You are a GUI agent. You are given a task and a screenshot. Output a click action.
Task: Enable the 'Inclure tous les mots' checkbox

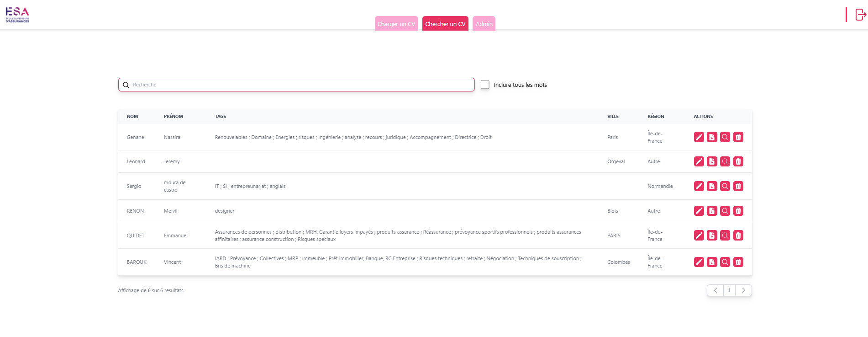tap(485, 85)
